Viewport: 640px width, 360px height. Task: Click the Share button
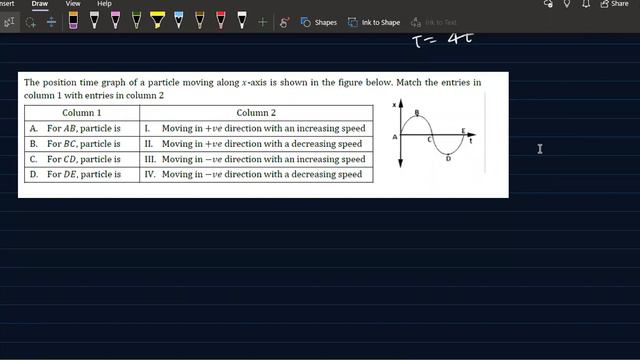614,4
